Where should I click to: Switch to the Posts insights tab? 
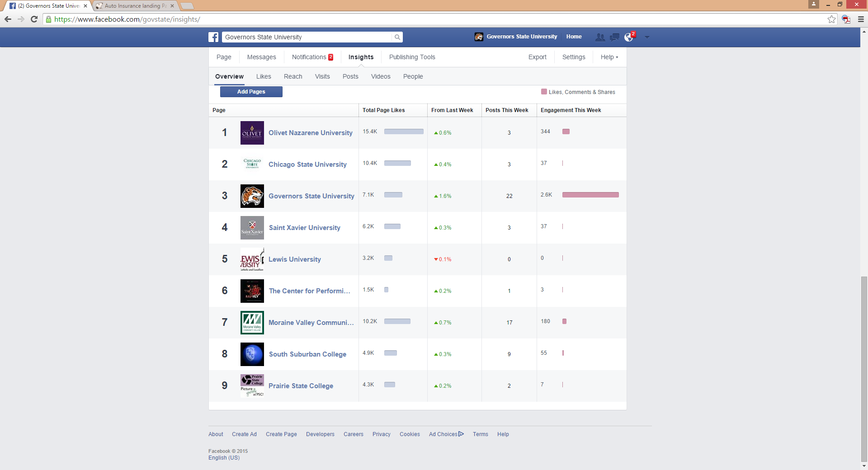click(x=350, y=76)
